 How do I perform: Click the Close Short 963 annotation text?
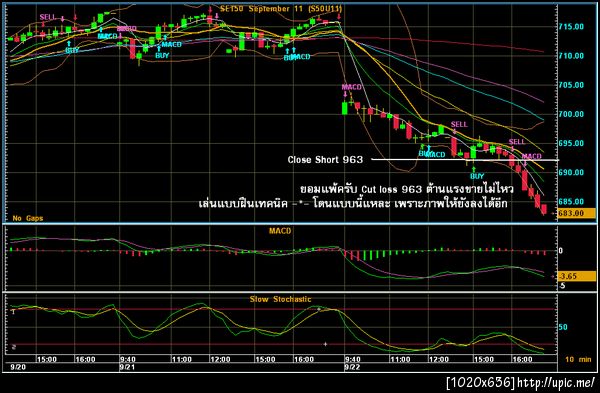(325, 160)
